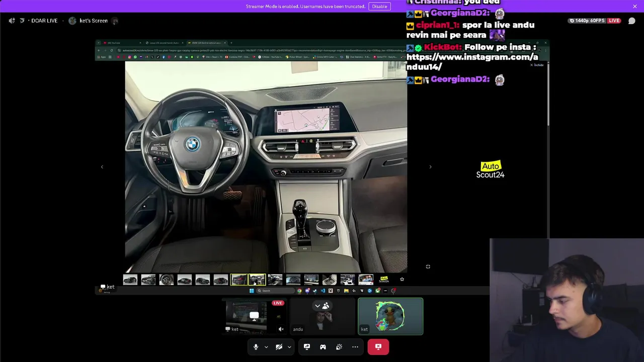Click the taskbar Search box in shared screen
This screenshot has height=362, width=644.
pos(276,291)
